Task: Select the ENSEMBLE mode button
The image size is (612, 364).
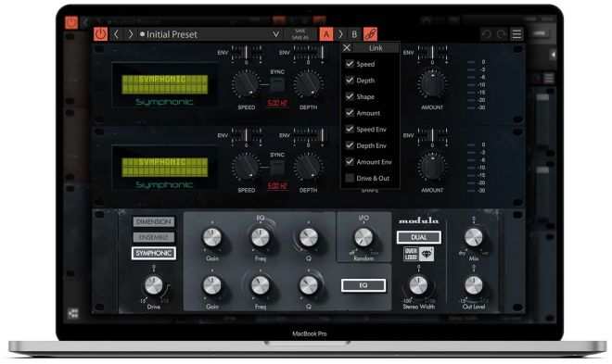Action: click(154, 237)
